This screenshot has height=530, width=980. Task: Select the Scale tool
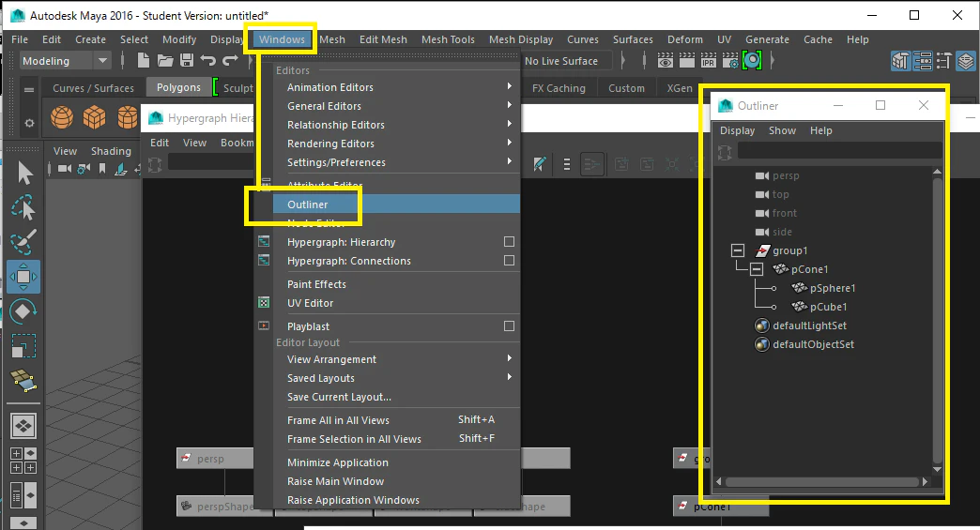coord(23,345)
